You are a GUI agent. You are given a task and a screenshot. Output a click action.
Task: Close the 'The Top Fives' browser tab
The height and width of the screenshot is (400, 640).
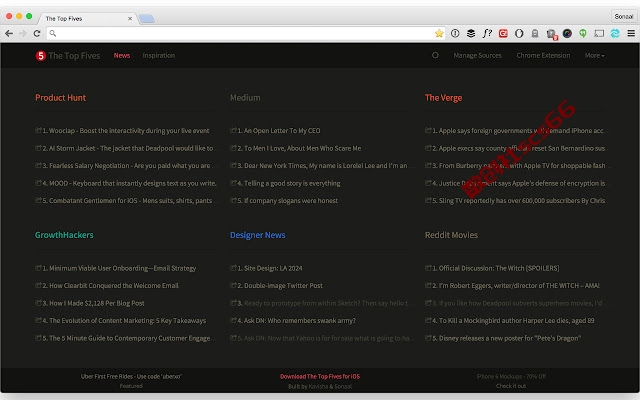pos(130,18)
